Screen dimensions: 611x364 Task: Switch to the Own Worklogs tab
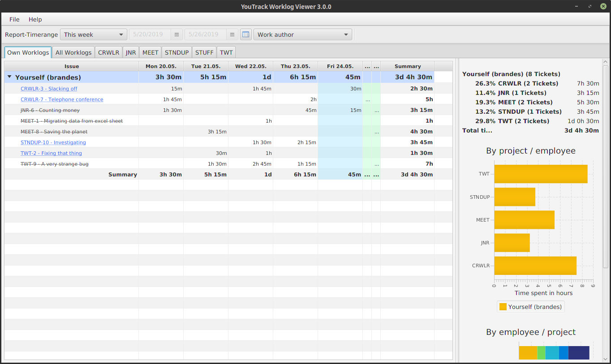coord(28,52)
